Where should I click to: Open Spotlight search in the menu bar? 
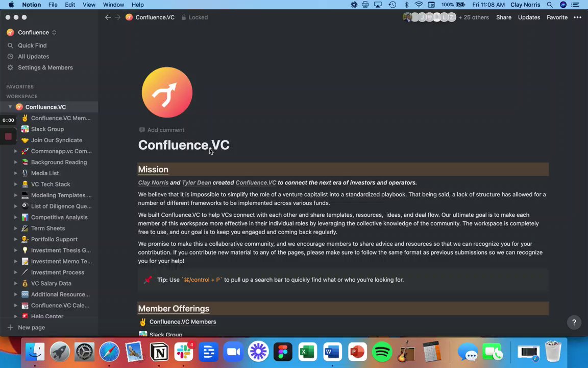(550, 5)
